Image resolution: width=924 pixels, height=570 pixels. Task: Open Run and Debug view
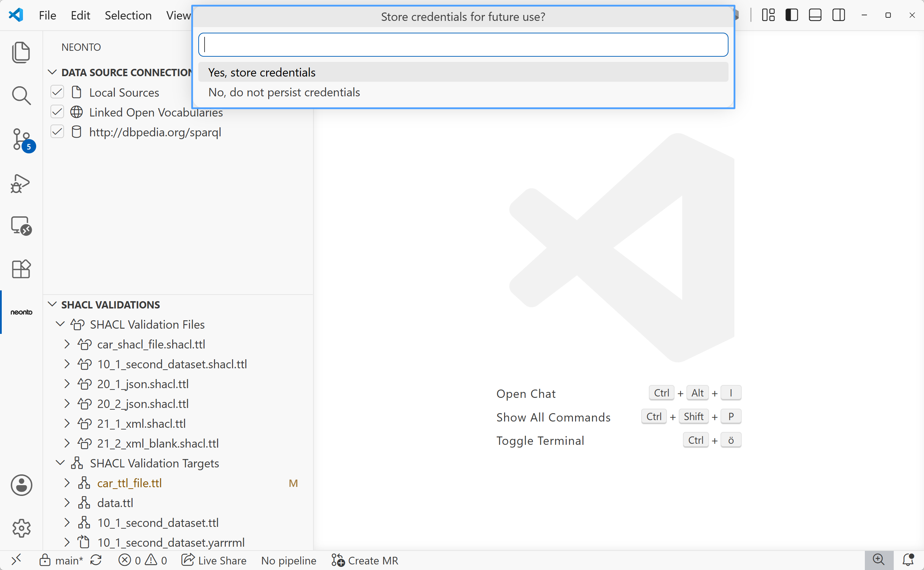click(21, 183)
